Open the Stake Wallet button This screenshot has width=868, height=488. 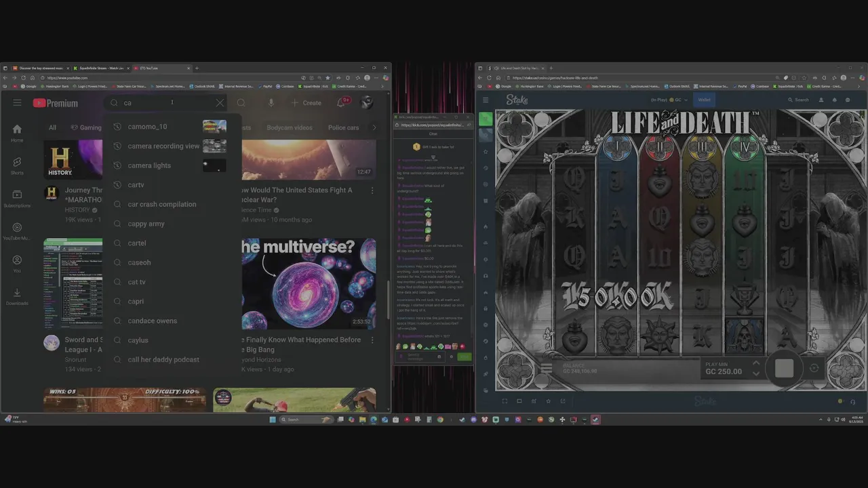click(705, 100)
